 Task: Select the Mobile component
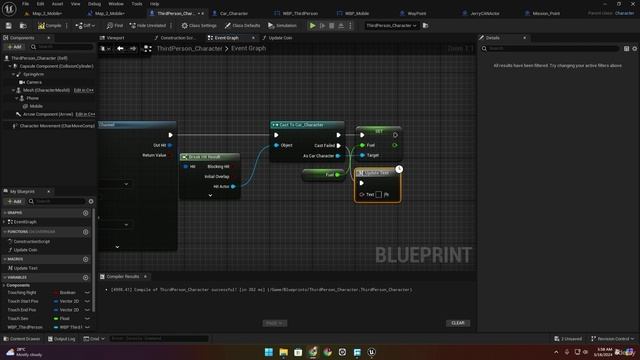click(x=36, y=106)
